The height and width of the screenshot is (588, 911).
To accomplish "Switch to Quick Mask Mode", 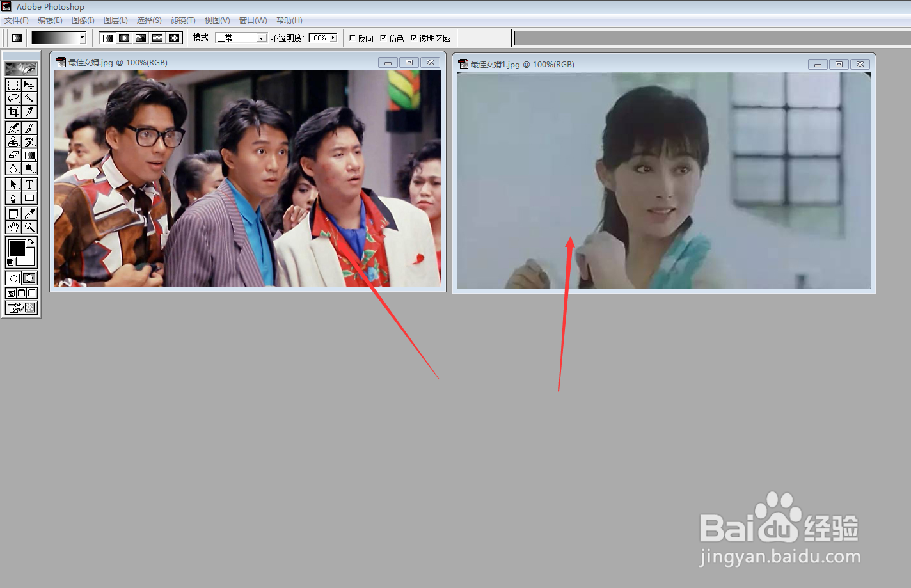I will click(x=29, y=278).
